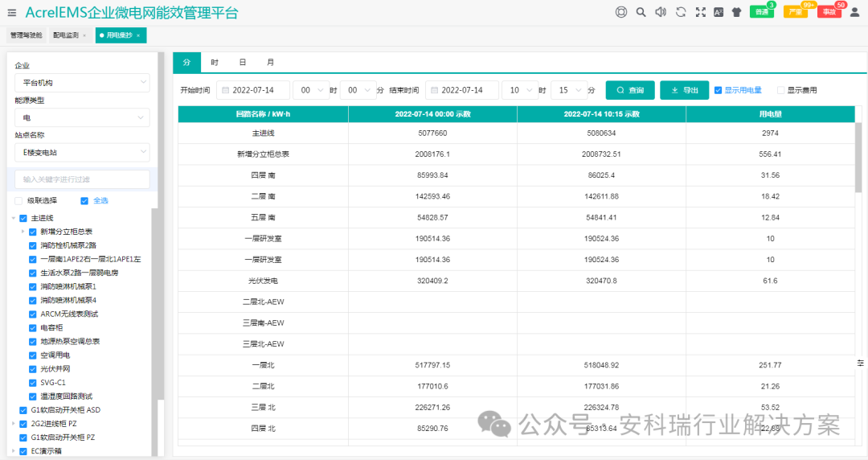Open the end minute 15 dropdown
Image resolution: width=868 pixels, height=460 pixels.
(569, 90)
